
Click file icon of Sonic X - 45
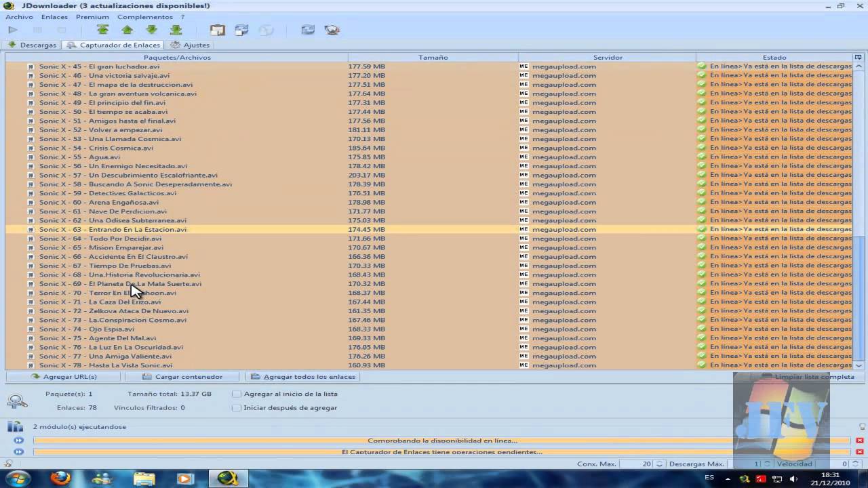pos(31,66)
